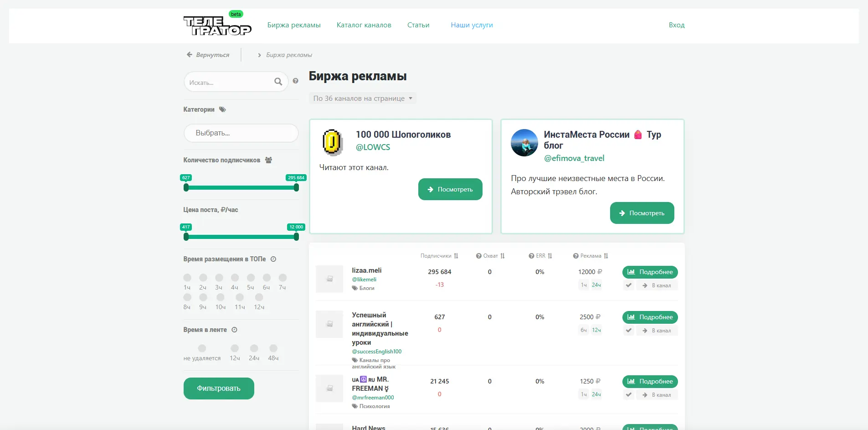Image resolution: width=868 pixels, height=430 pixels.
Task: Click the chart icon on lizaa.meli Подробнее button
Action: tap(631, 272)
